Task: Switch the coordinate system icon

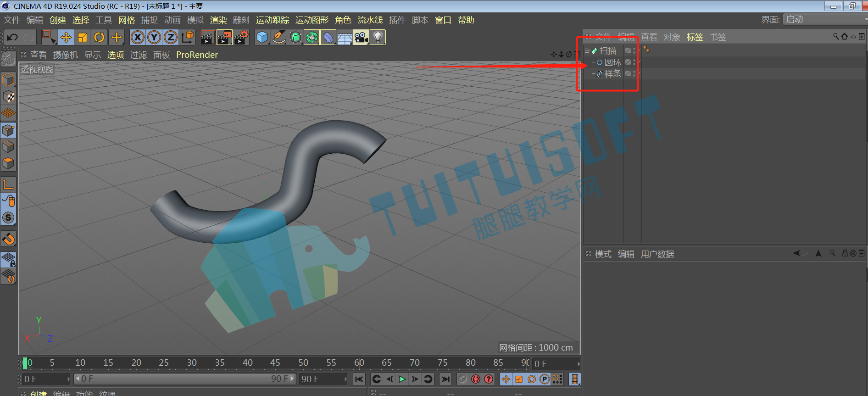Action: click(187, 37)
